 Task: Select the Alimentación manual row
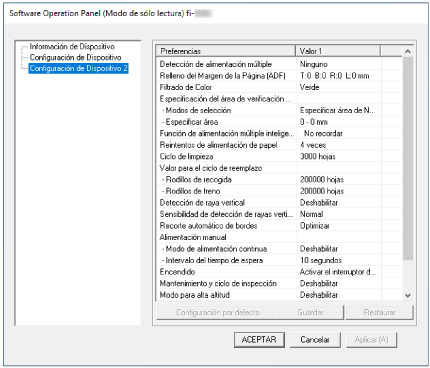(279, 237)
